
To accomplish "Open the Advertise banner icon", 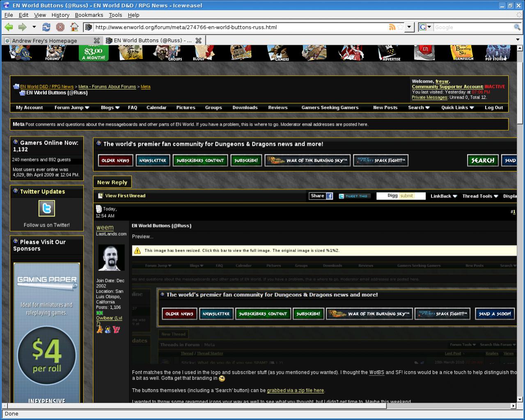I will point(389,53).
